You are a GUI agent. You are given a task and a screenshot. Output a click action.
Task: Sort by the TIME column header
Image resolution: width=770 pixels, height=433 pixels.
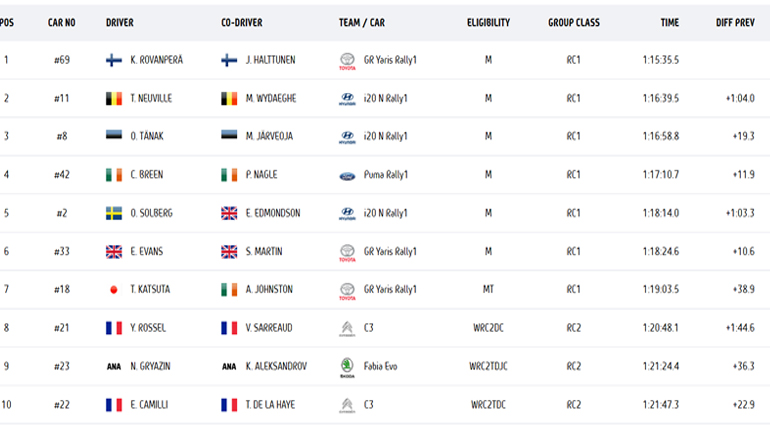[x=669, y=23]
